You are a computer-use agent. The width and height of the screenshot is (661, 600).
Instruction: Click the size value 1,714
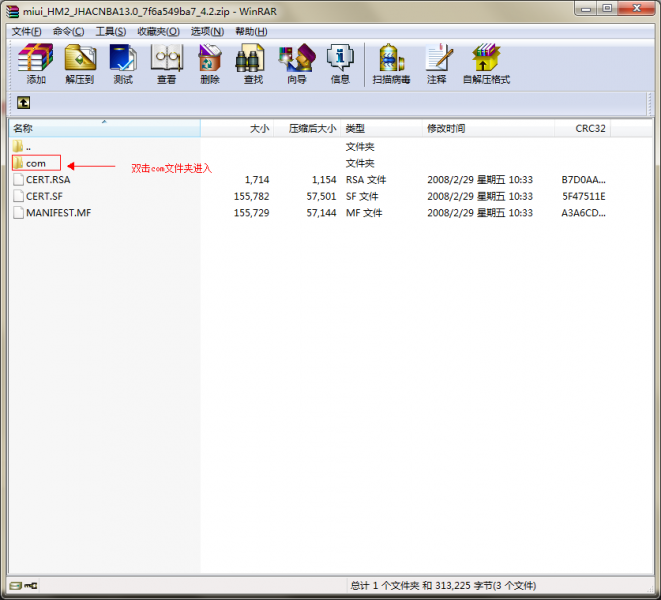[x=257, y=180]
